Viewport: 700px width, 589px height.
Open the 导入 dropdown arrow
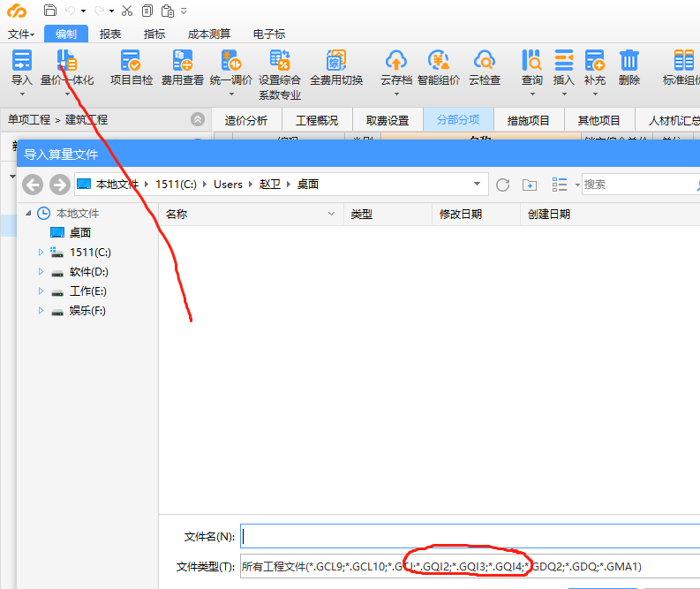click(x=22, y=94)
